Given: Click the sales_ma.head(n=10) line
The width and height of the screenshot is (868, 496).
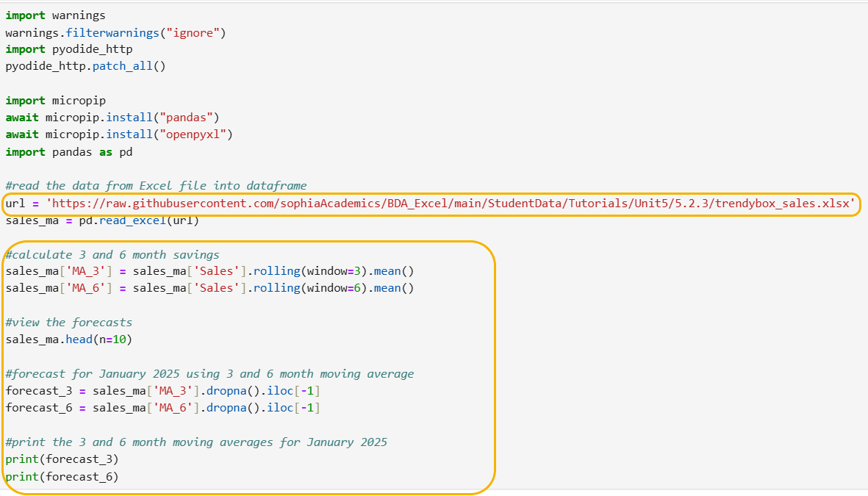Looking at the screenshot, I should (68, 339).
